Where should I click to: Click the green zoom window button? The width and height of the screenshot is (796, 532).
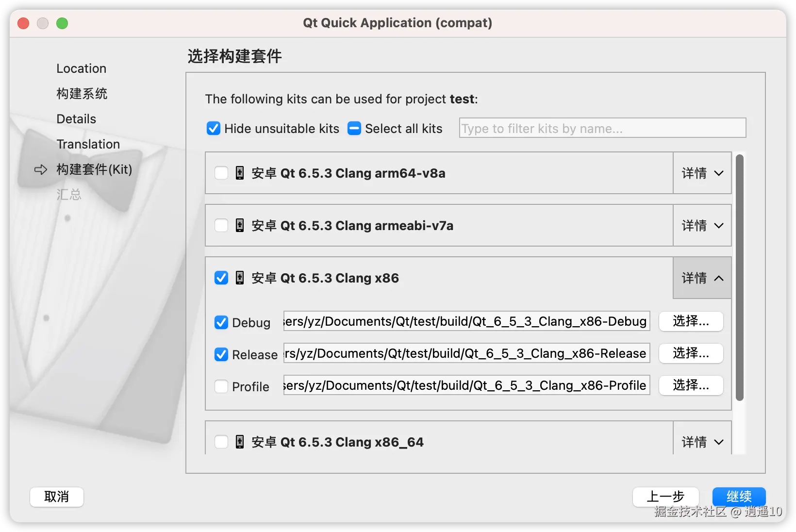[x=62, y=23]
